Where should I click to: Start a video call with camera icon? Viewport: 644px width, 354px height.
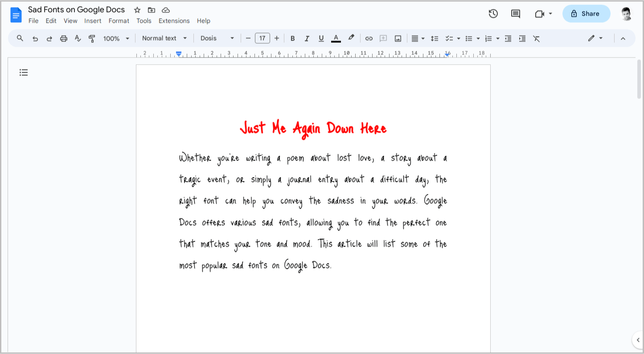click(540, 14)
